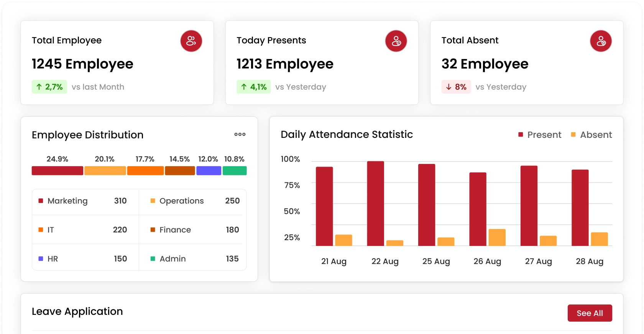Click the 26 Aug absent bar
Viewport: 644px width, 334px height.
click(x=497, y=237)
